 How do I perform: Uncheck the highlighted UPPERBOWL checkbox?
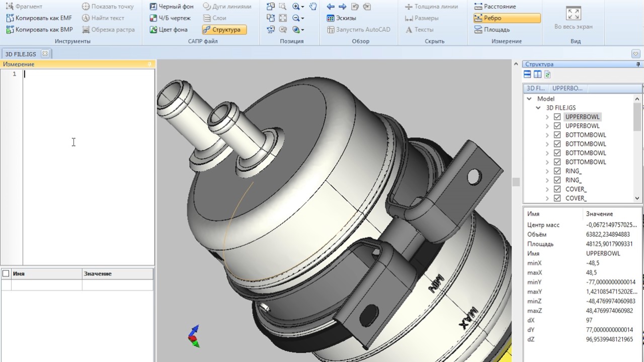(x=557, y=117)
